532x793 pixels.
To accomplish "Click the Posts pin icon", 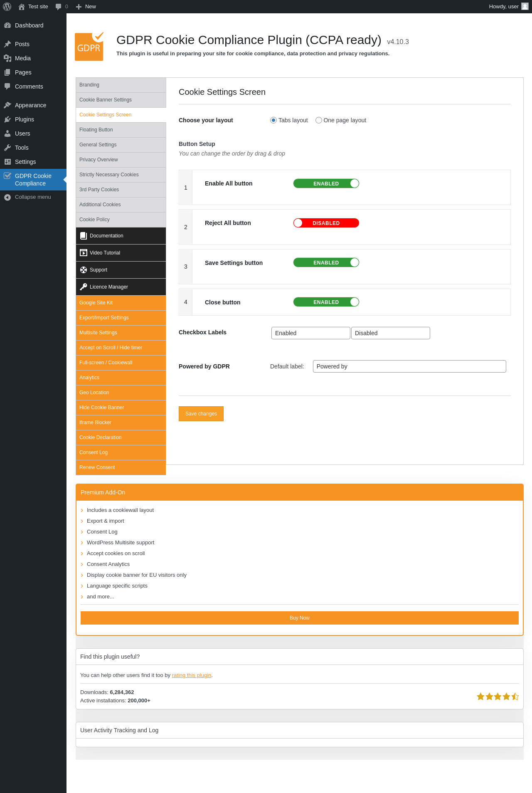I will 7,44.
